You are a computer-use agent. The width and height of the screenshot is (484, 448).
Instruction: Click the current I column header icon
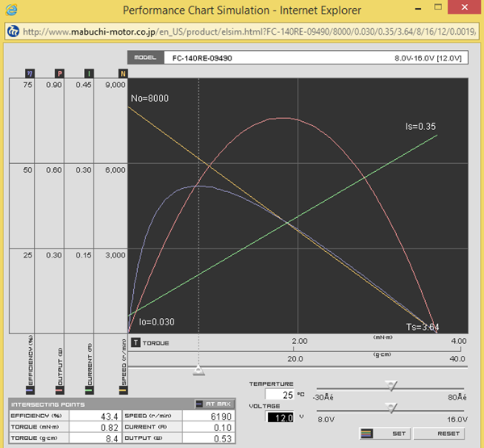click(x=89, y=73)
